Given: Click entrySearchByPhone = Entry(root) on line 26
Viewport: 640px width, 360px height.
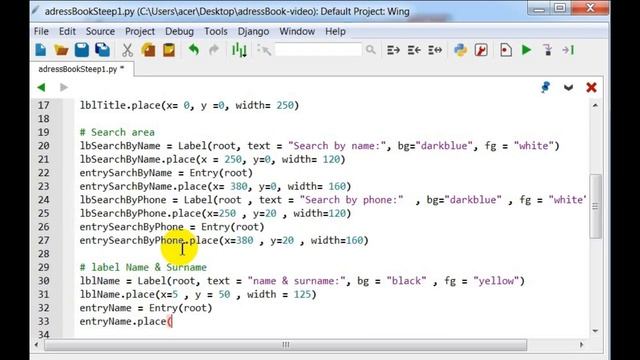Looking at the screenshot, I should pos(172,227).
